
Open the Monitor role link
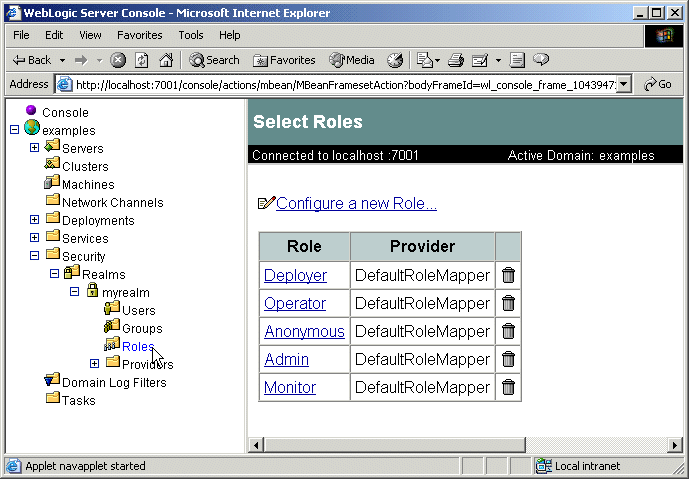click(x=290, y=388)
